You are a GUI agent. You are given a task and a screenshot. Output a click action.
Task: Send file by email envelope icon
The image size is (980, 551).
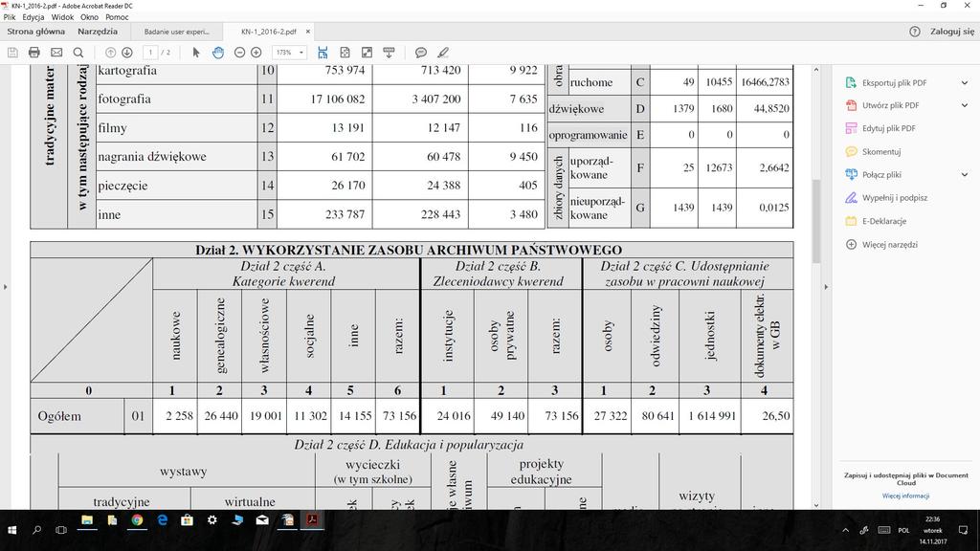[x=56, y=53]
